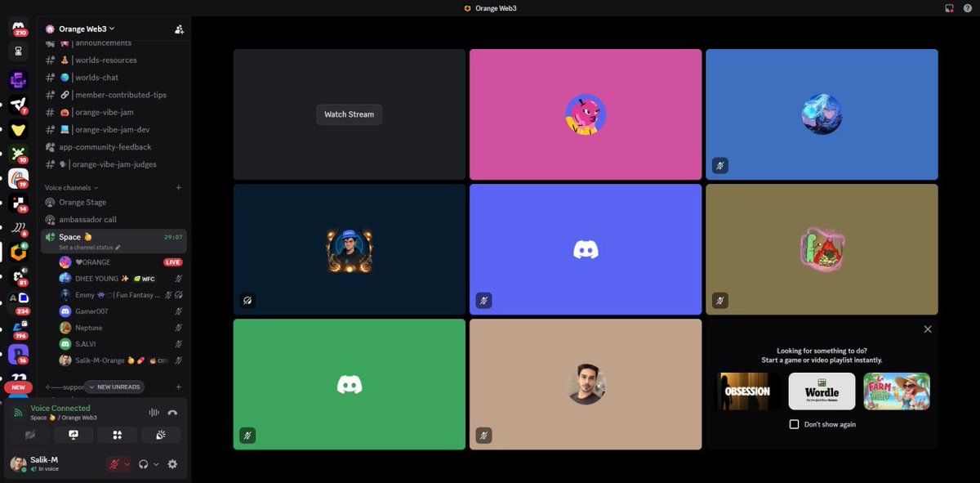Expand microphone input options arrow
Viewport: 980px width, 483px height.
tap(127, 464)
